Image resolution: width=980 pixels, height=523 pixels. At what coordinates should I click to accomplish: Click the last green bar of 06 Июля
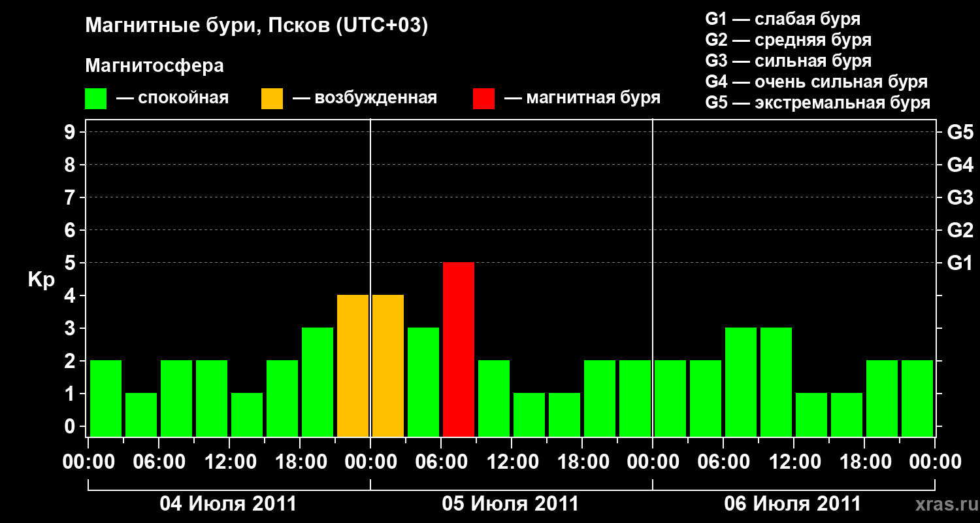click(917, 398)
